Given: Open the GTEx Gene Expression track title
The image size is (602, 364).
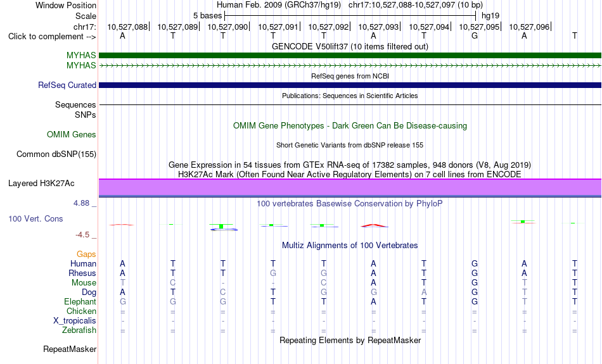Looking at the screenshot, I should [350, 165].
